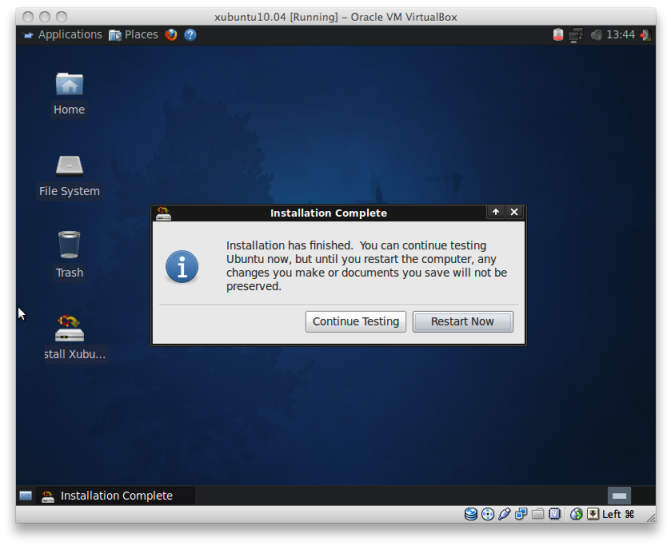This screenshot has height=546, width=671.
Task: Click the VirtualBox shared folders icon
Action: [x=538, y=514]
